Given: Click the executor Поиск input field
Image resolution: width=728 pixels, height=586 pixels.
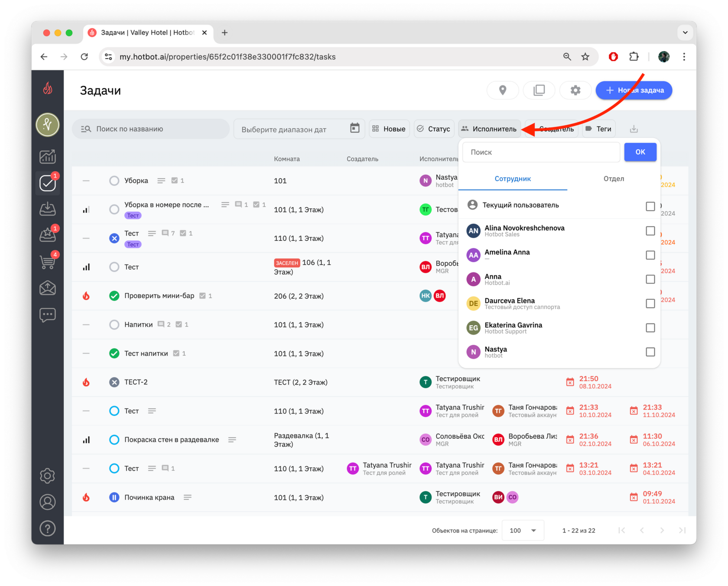Looking at the screenshot, I should [x=541, y=152].
